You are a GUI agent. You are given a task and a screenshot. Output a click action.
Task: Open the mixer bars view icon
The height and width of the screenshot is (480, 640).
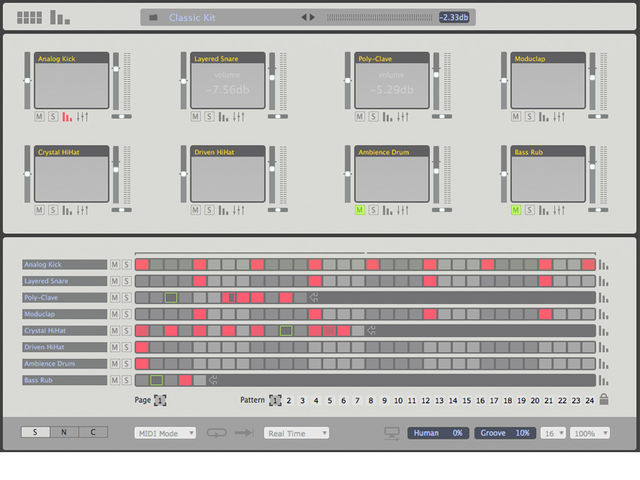(60, 17)
